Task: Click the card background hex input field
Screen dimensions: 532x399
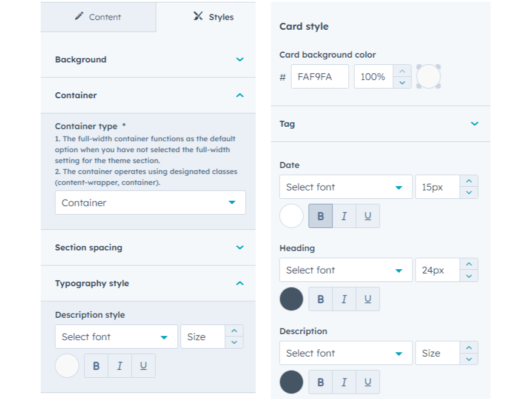Action: click(320, 77)
